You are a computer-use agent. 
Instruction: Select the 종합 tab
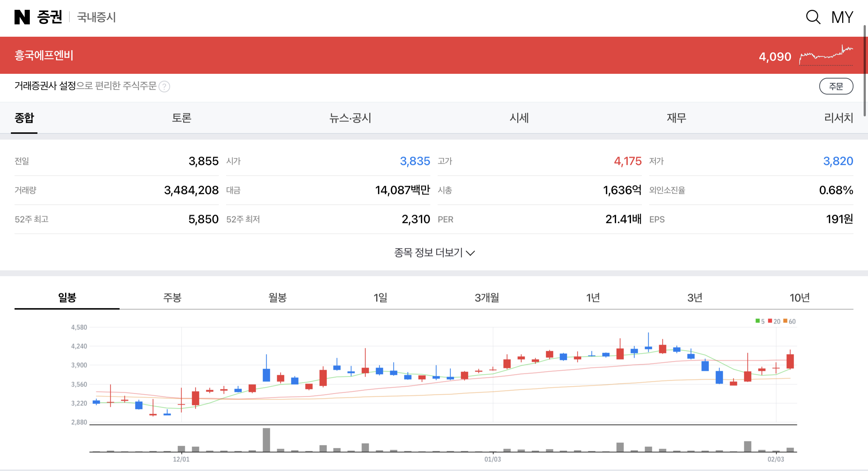coord(24,118)
